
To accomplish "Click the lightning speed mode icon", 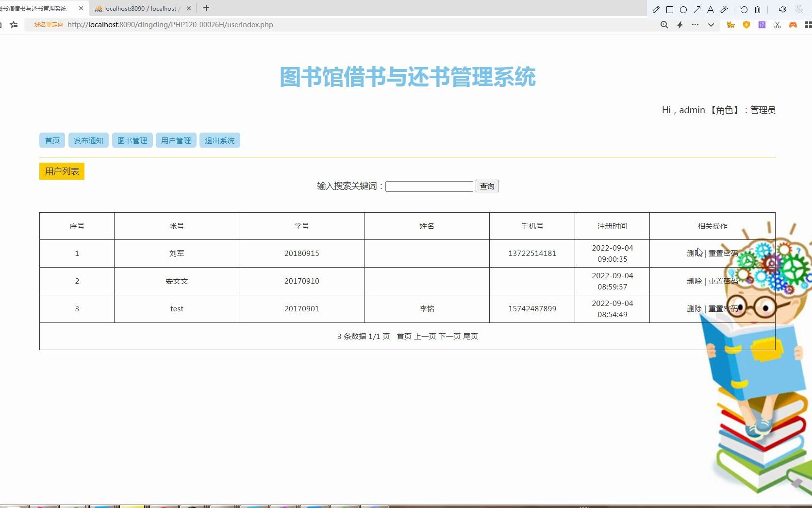I will [x=680, y=25].
